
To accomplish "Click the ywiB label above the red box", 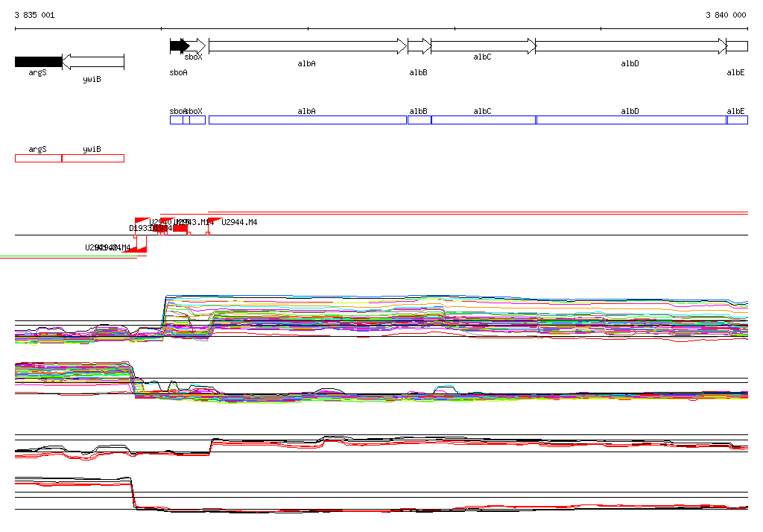I will point(92,150).
